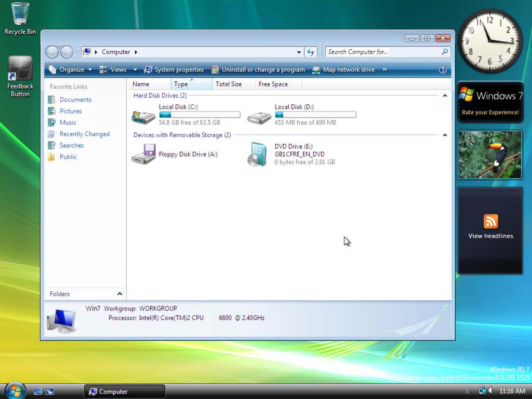The image size is (532, 399).
Task: Click the Forward navigation arrow
Action: [x=66, y=52]
